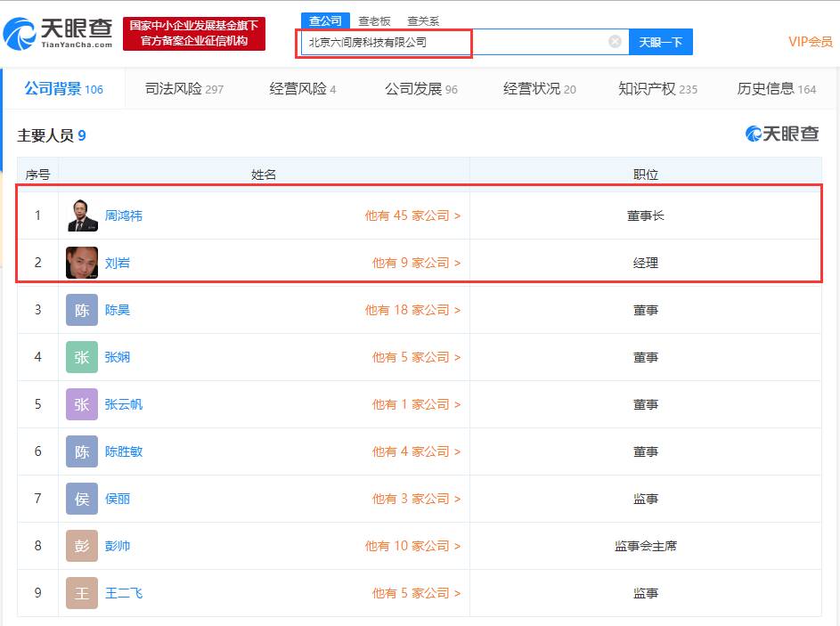
Task: Select the 张云帆 avatar icon
Action: pyautogui.click(x=82, y=403)
